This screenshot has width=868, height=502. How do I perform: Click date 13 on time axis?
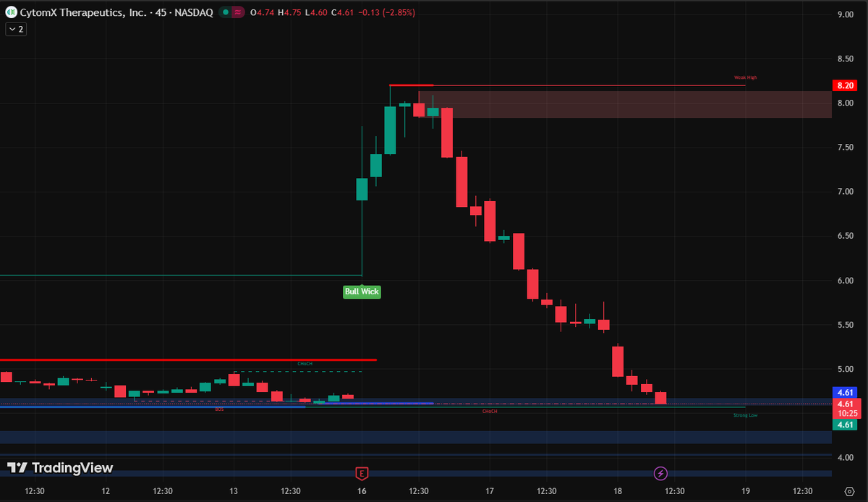point(234,491)
